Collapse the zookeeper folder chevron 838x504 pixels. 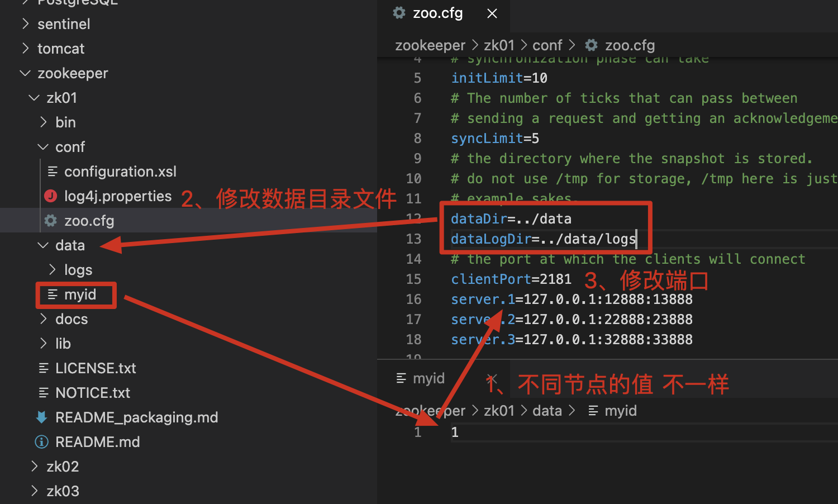pyautogui.click(x=25, y=73)
